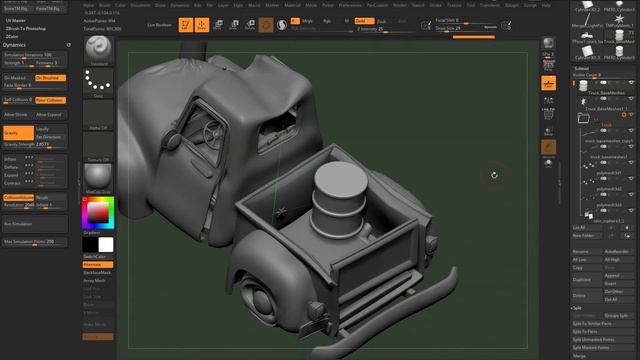640x360 pixels.
Task: Toggle Floor Collision in Dynamics
Action: pos(51,100)
